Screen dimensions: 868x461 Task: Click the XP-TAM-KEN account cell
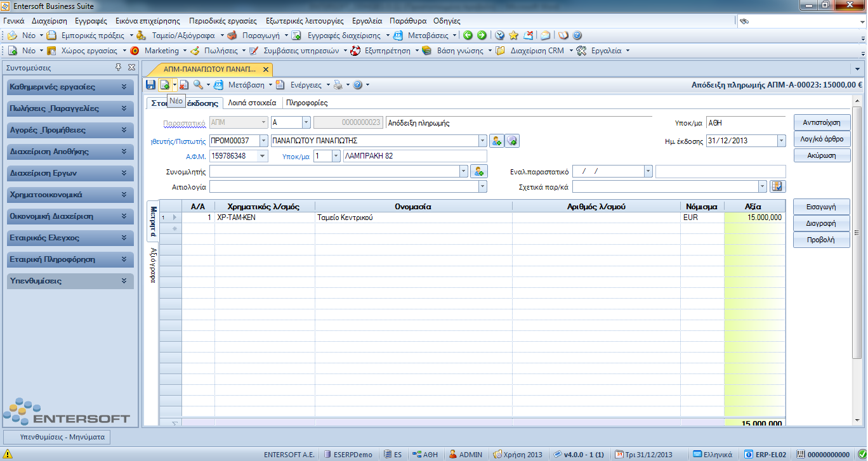[x=265, y=218]
